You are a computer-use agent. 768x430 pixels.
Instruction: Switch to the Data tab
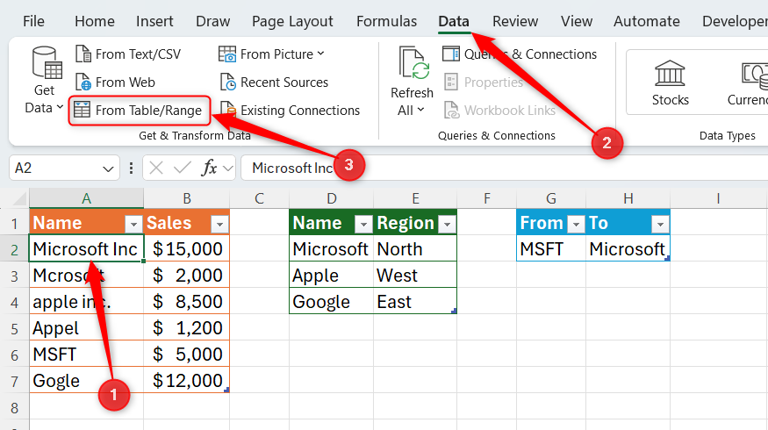point(454,21)
